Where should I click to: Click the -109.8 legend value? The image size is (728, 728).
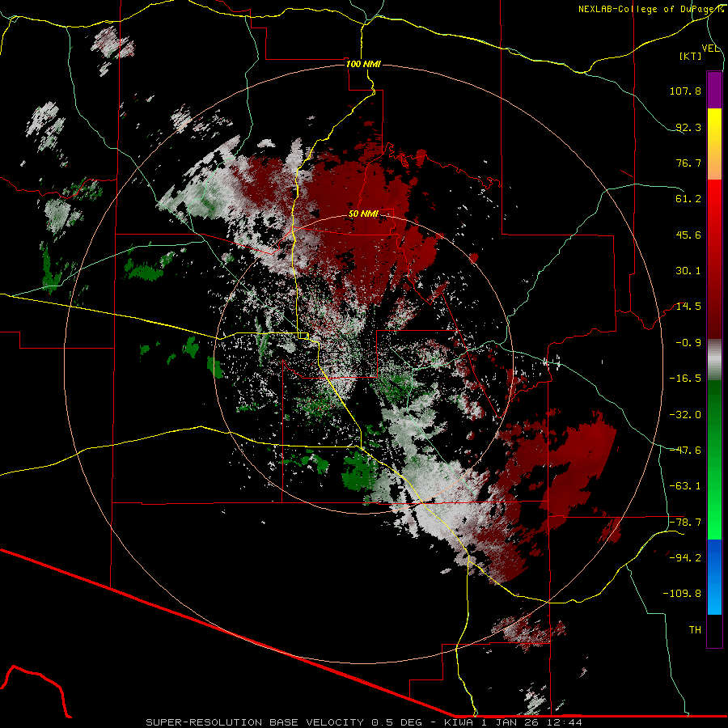point(682,594)
